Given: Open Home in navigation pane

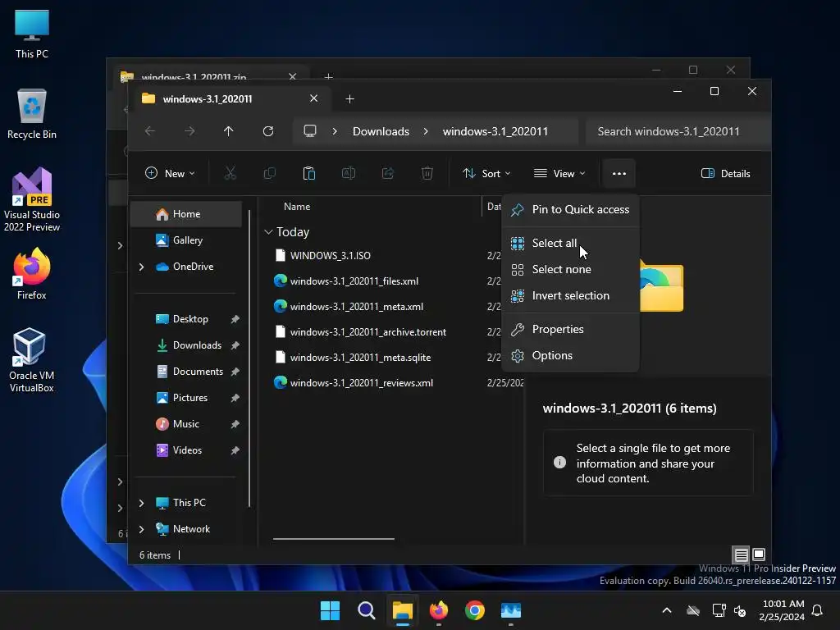Looking at the screenshot, I should [x=186, y=214].
